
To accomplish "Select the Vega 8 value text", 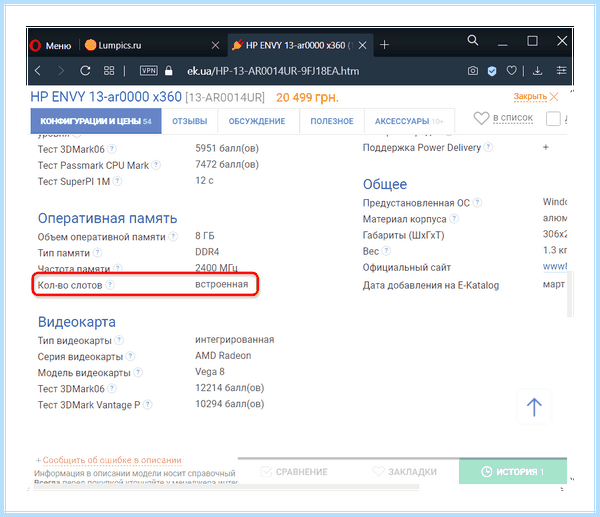I will click(210, 372).
